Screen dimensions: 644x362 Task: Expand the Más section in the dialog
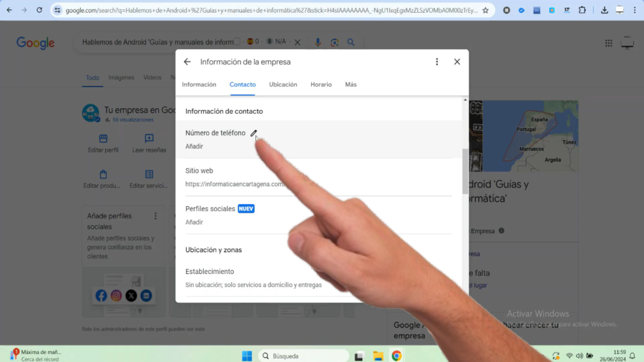point(350,84)
